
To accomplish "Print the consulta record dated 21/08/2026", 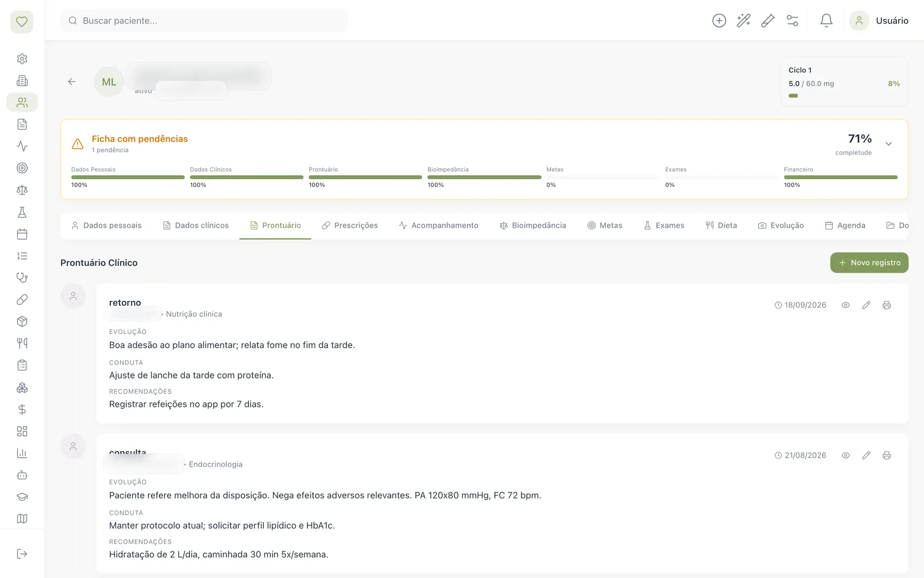I will click(886, 455).
